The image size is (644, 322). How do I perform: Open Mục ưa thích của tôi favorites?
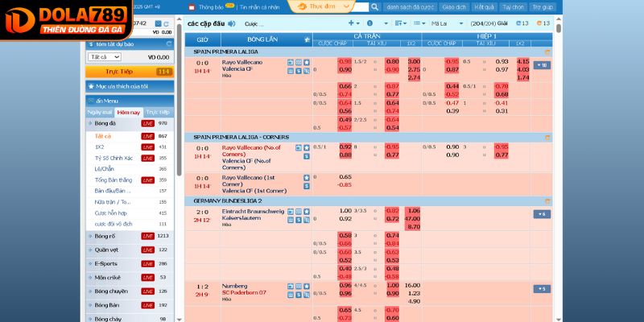pos(130,87)
